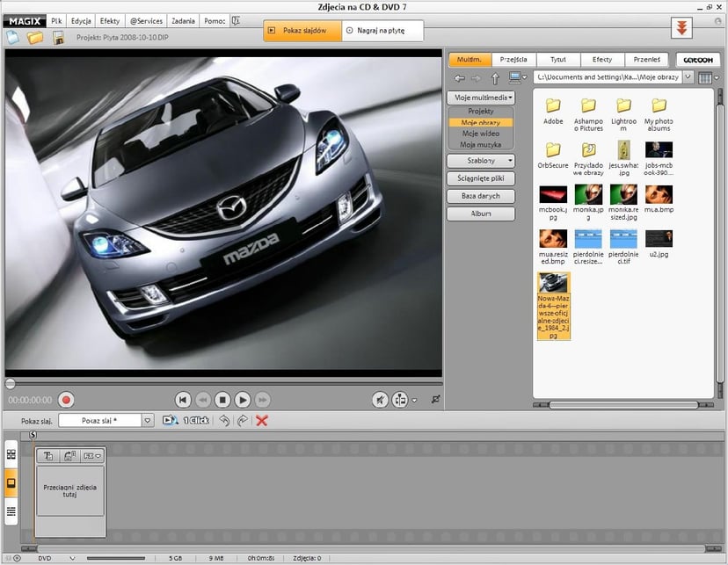
Task: Open the @Services menu
Action: [146, 21]
